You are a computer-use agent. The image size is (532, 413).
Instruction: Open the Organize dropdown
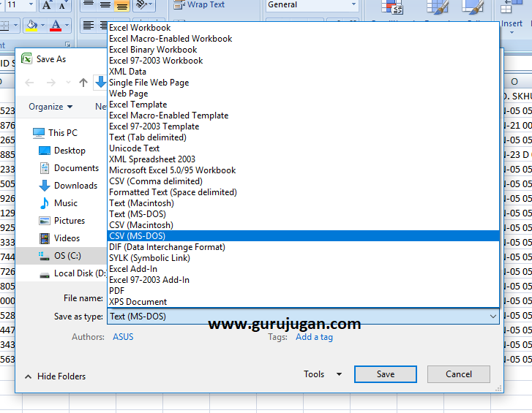tap(50, 107)
